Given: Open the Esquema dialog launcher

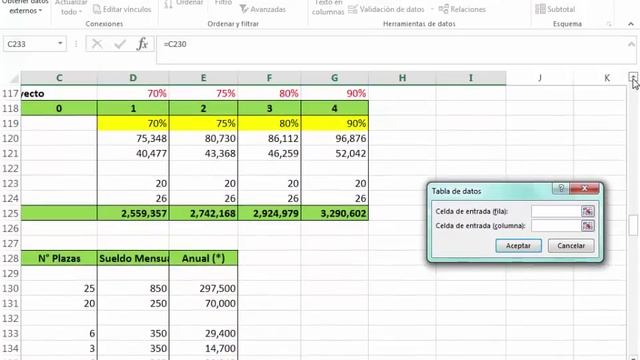Looking at the screenshot, I should point(609,24).
